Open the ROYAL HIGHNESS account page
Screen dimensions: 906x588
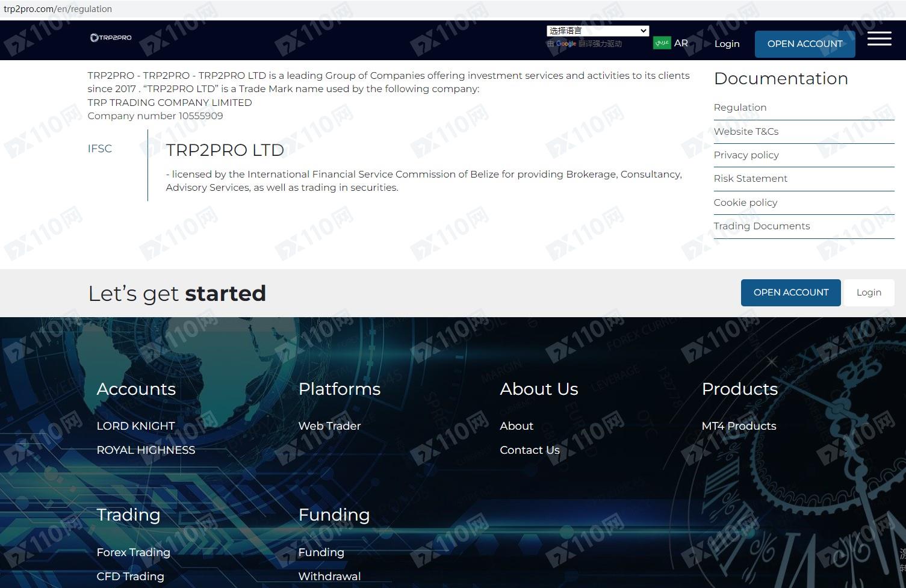[x=146, y=450]
